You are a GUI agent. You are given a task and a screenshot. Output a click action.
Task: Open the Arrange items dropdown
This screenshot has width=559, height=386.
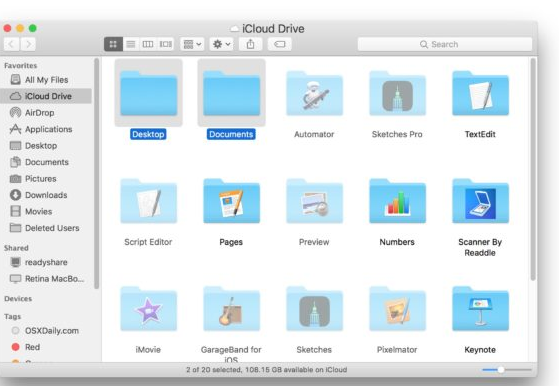(192, 44)
